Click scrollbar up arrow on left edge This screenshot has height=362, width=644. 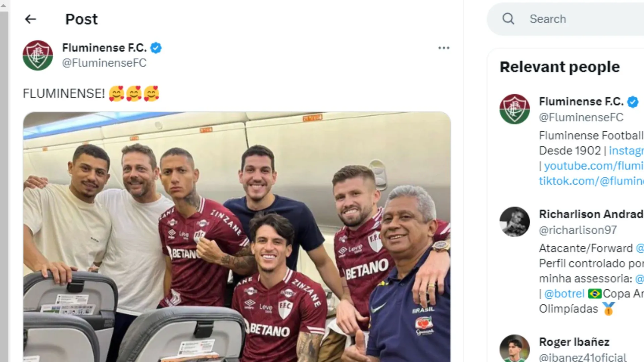point(4,5)
